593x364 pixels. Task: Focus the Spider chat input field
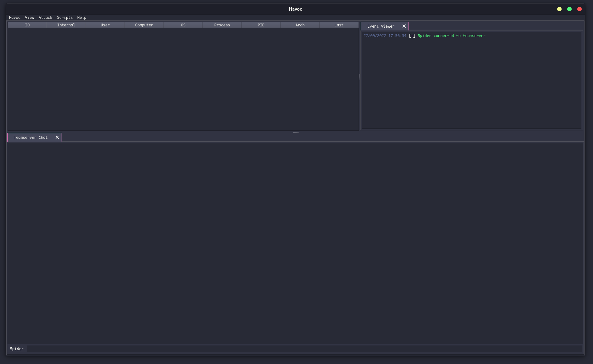coord(304,349)
